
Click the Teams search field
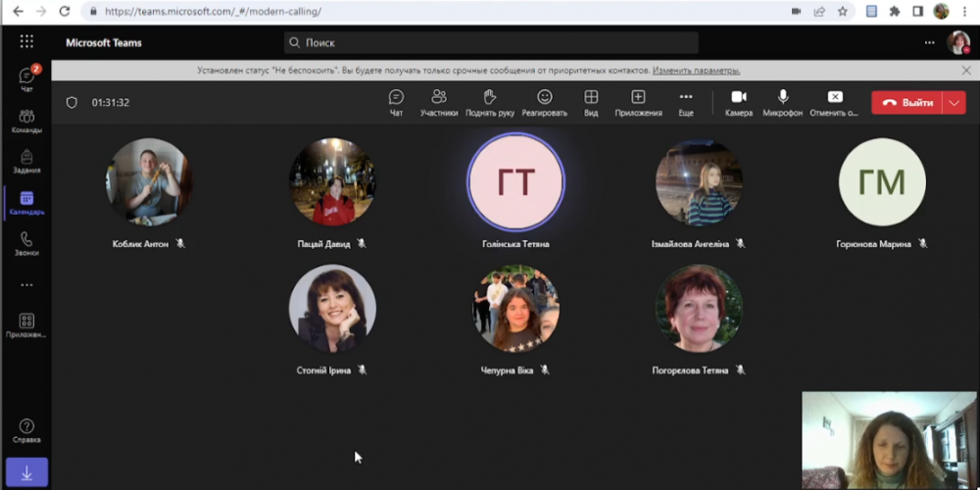click(x=490, y=43)
